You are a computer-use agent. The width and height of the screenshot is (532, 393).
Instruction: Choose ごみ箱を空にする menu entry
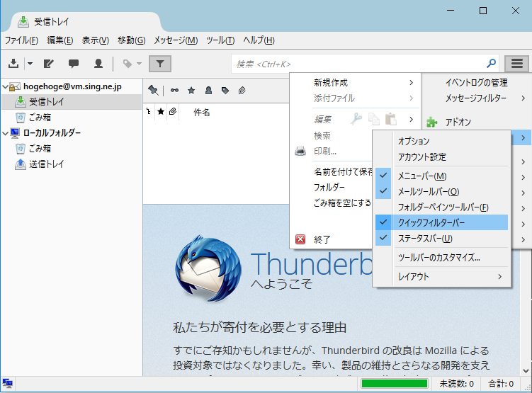click(342, 203)
